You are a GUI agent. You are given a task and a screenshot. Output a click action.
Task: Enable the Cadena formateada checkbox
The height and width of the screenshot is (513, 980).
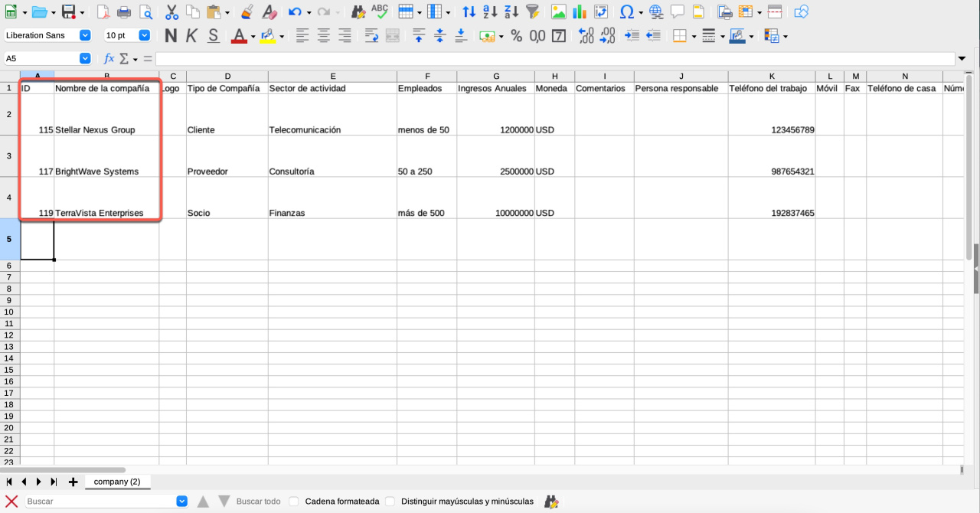pyautogui.click(x=294, y=502)
